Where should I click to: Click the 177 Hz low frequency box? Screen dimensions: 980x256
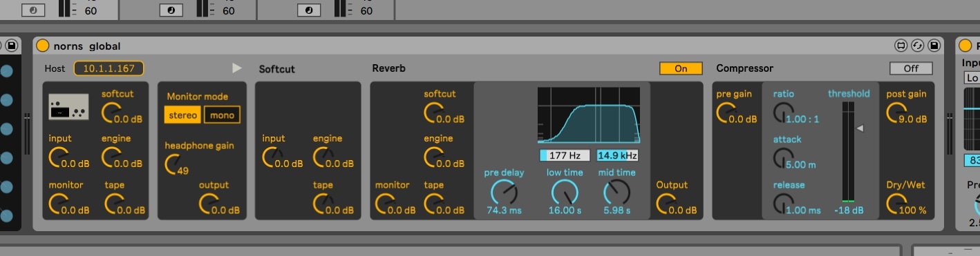pyautogui.click(x=565, y=155)
